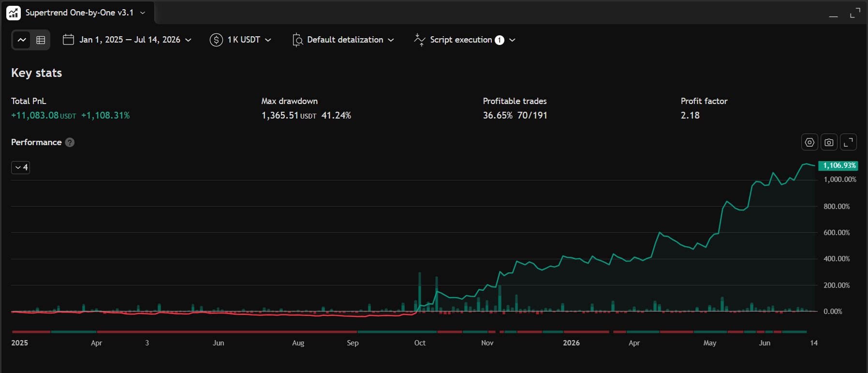Click the 800.00% axis label
Screen dimensions: 868x373
(837, 207)
